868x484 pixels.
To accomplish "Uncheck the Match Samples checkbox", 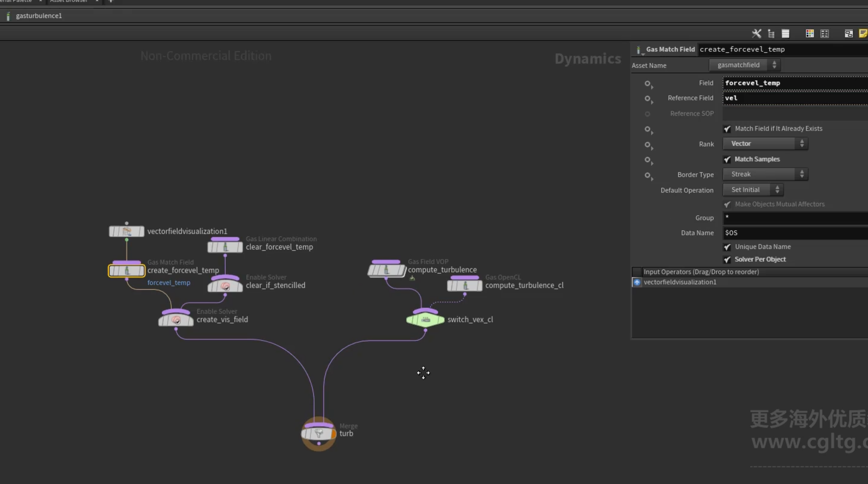I will [x=727, y=159].
